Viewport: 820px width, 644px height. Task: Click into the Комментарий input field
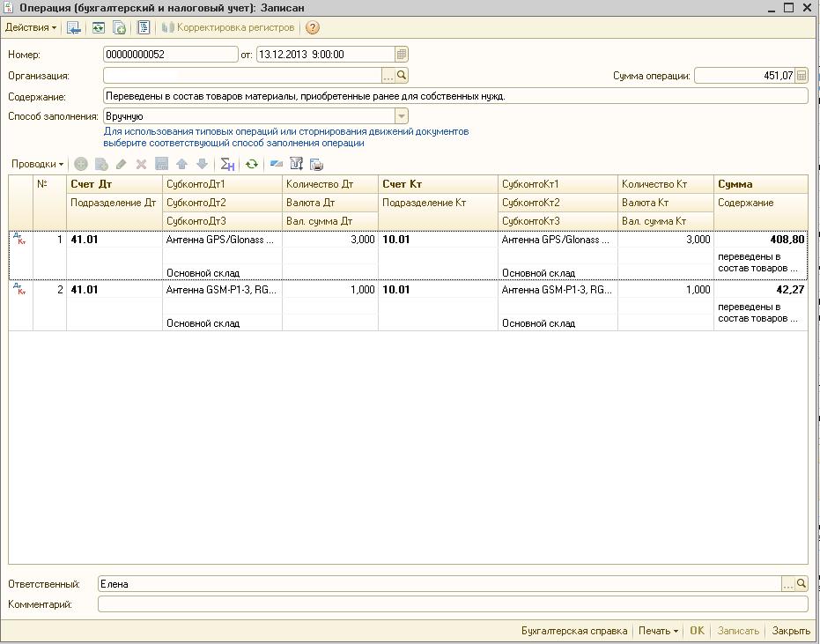click(x=452, y=604)
